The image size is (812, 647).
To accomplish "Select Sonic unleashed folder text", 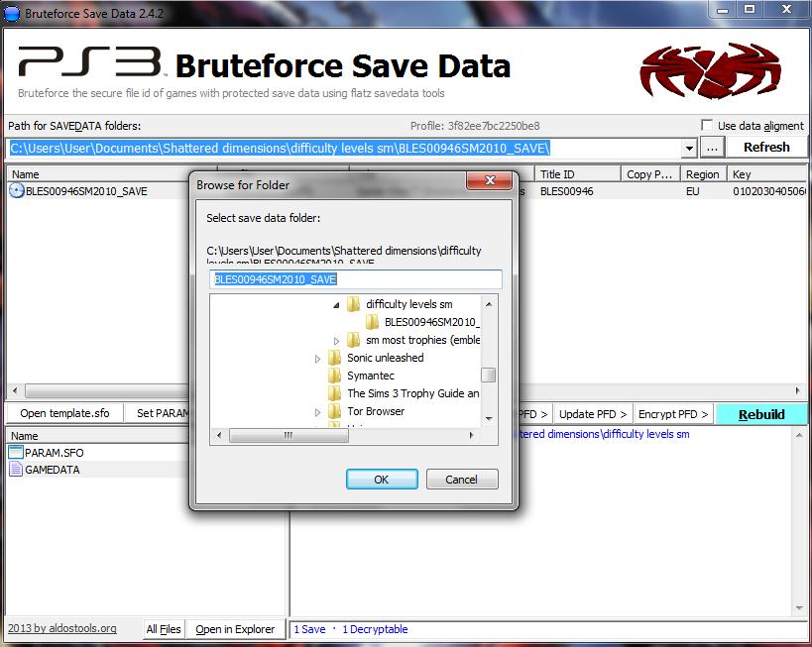I will (386, 358).
